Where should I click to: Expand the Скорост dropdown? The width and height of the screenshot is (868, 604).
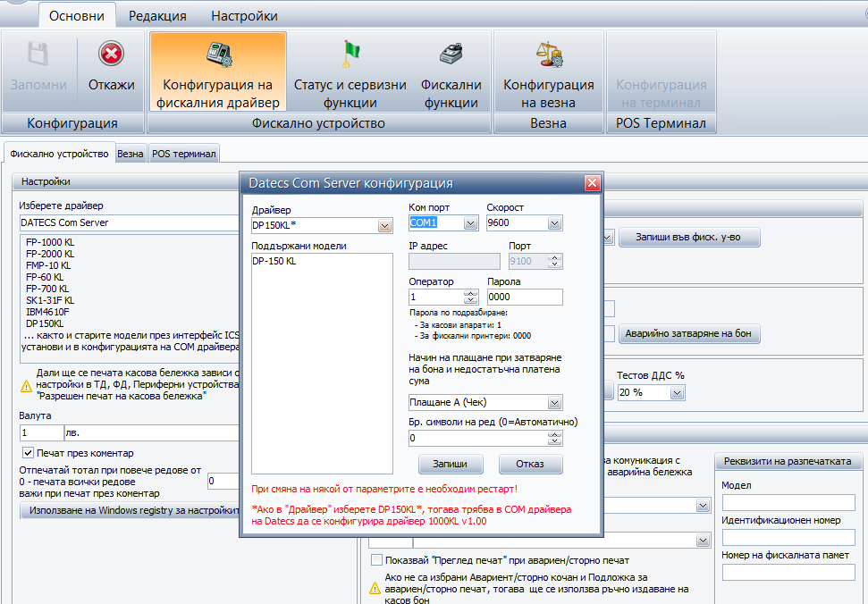554,222
